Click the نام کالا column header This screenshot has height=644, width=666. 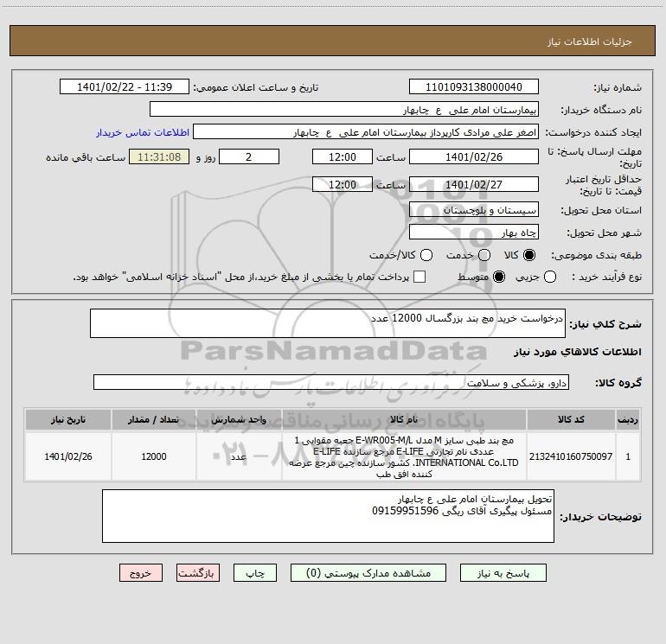coord(404,419)
